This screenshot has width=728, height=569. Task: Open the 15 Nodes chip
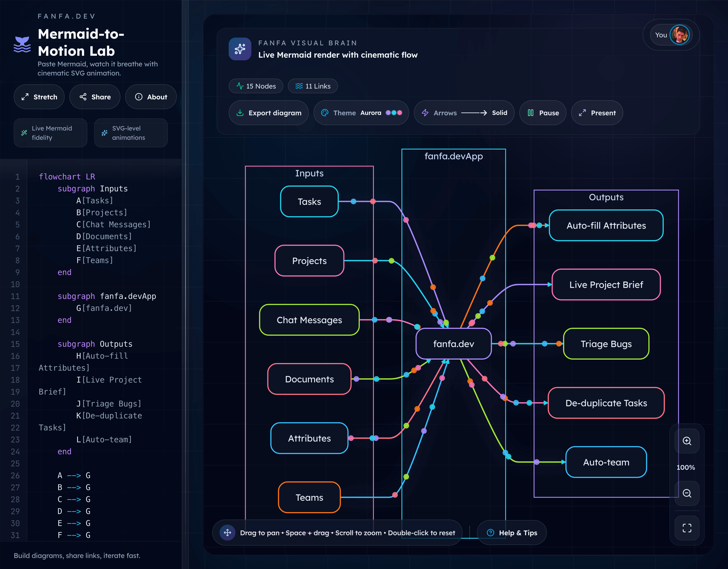(x=256, y=86)
